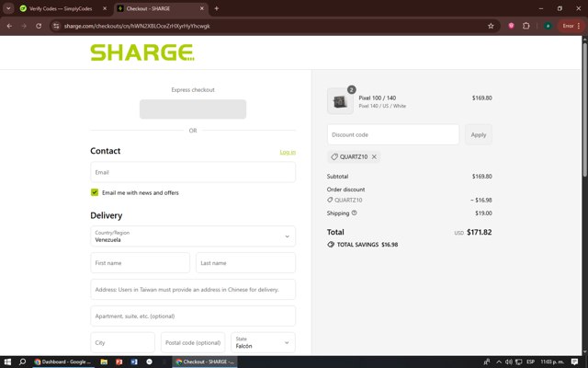588x368 pixels.
Task: Click the volume speaker tray icon
Action: tap(508, 362)
